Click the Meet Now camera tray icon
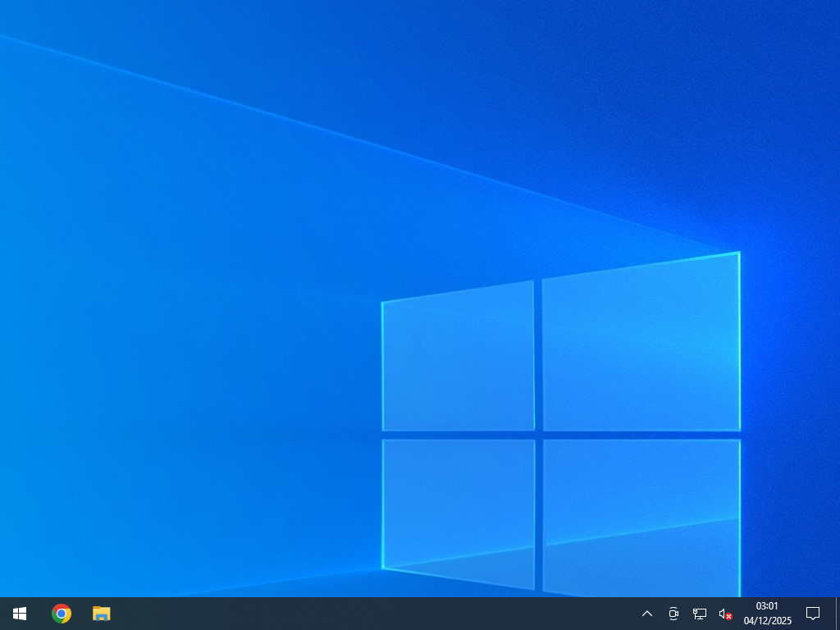 pyautogui.click(x=673, y=614)
